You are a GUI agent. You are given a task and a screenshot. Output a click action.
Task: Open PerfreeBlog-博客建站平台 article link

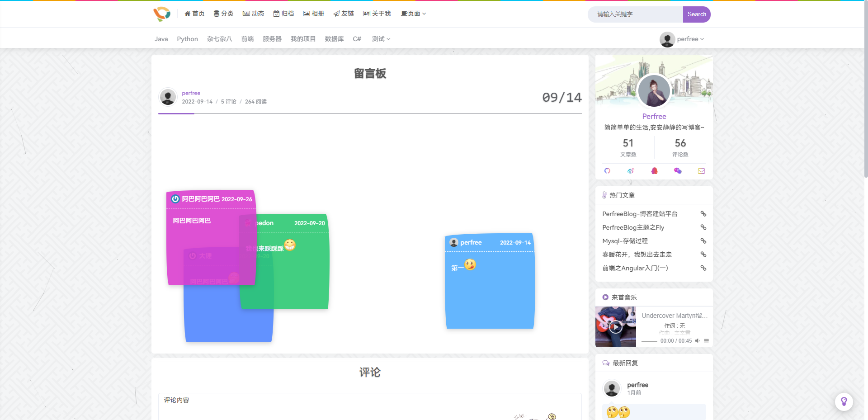tap(640, 214)
